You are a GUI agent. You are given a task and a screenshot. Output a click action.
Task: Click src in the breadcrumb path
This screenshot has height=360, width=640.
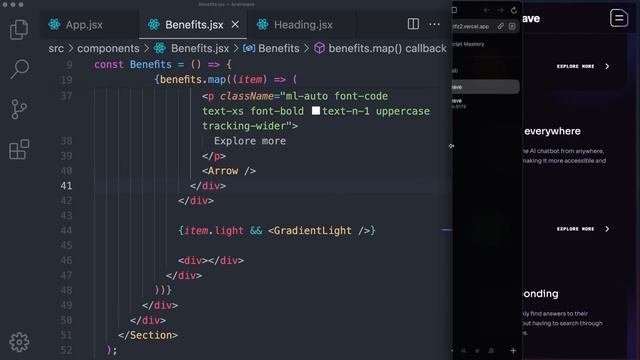coord(56,49)
